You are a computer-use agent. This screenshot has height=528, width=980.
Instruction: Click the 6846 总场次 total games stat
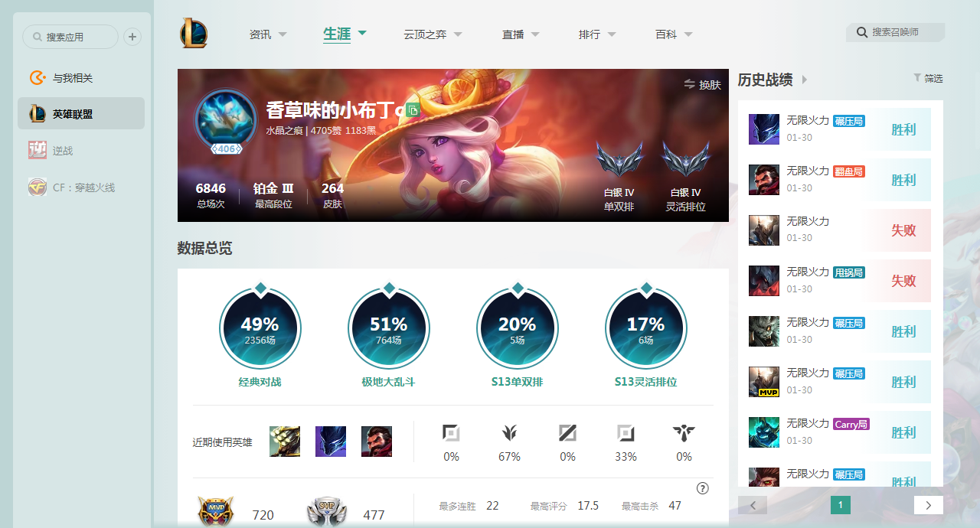211,196
